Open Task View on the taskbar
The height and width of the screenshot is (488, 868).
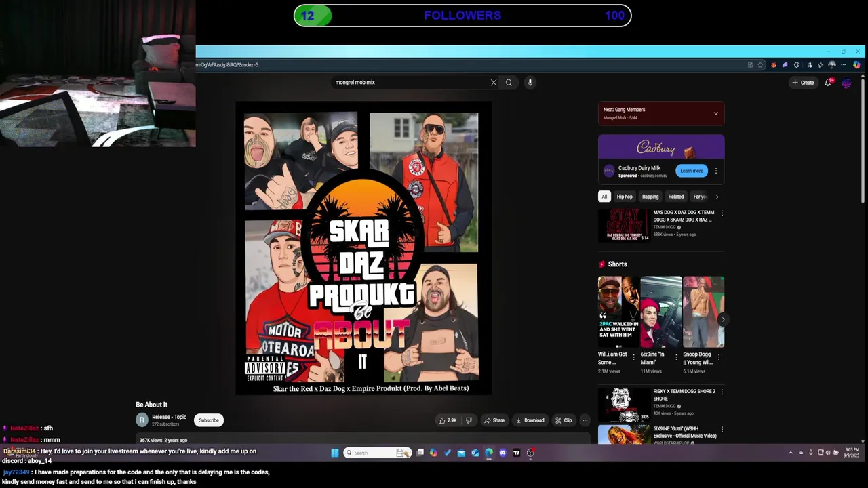[x=420, y=453]
